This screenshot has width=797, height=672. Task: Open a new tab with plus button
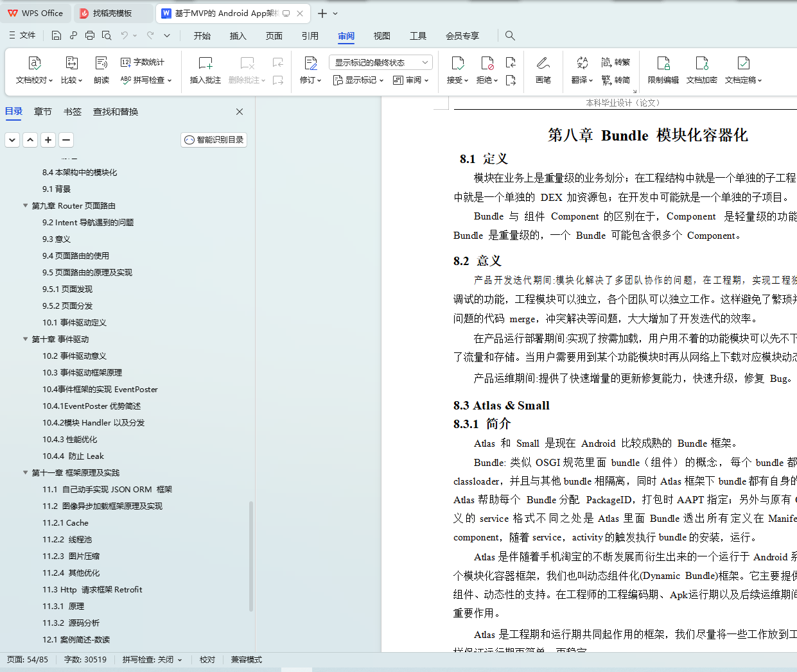322,13
